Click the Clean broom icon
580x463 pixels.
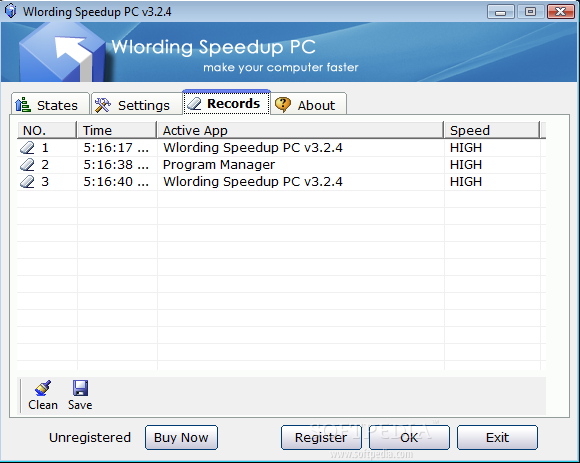(43, 388)
